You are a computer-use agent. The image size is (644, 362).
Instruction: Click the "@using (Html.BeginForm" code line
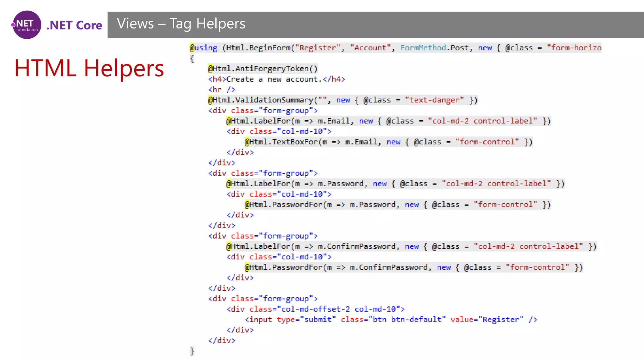(395, 48)
